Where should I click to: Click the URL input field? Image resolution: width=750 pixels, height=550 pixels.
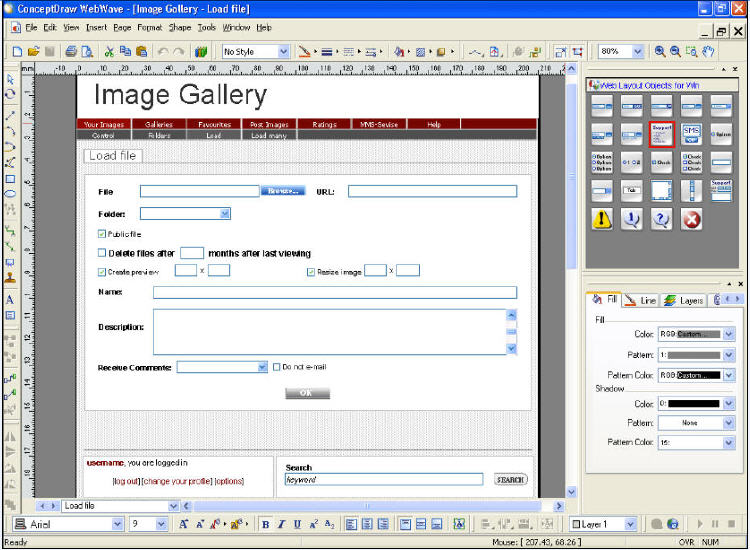pos(432,191)
